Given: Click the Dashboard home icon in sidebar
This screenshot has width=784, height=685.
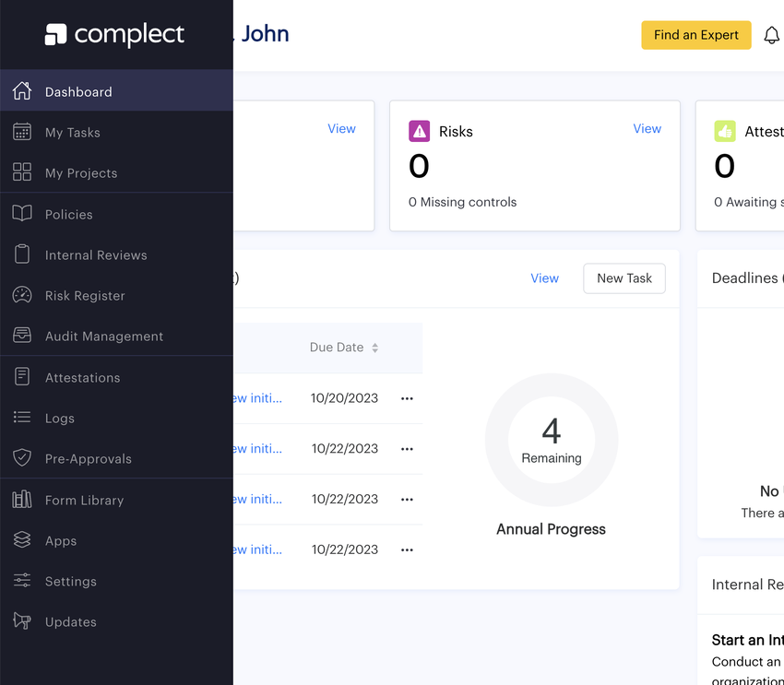Looking at the screenshot, I should click(22, 91).
